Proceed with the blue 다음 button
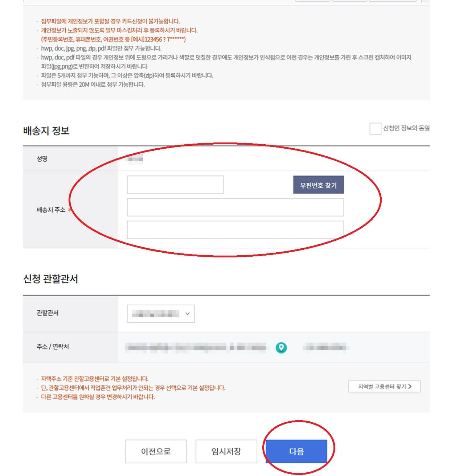The width and height of the screenshot is (459, 476). [296, 451]
